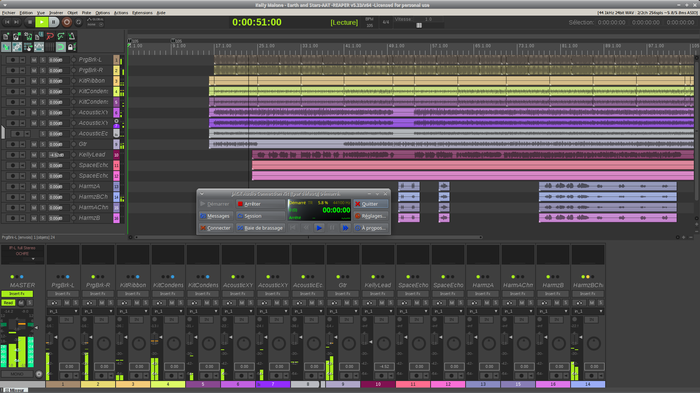Screen dimensions: 700x393
Task: Click Session in JACK window
Action: pyautogui.click(x=260, y=216)
